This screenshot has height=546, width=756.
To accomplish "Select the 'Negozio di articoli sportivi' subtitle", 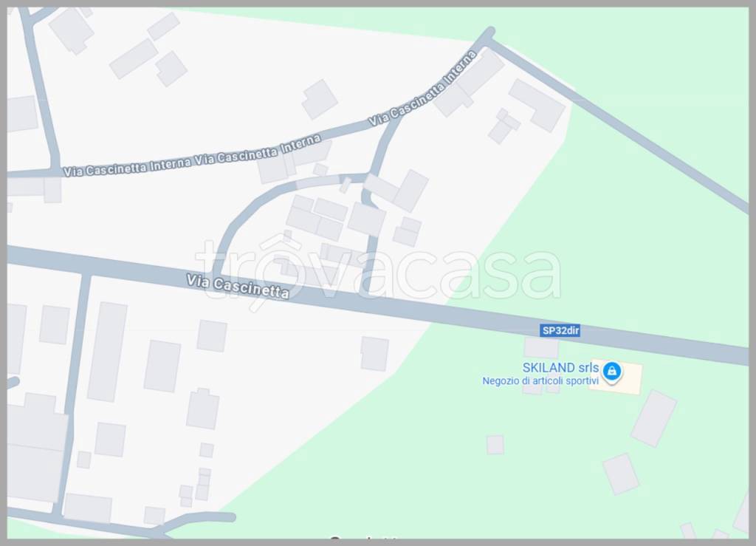I will click(x=540, y=381).
